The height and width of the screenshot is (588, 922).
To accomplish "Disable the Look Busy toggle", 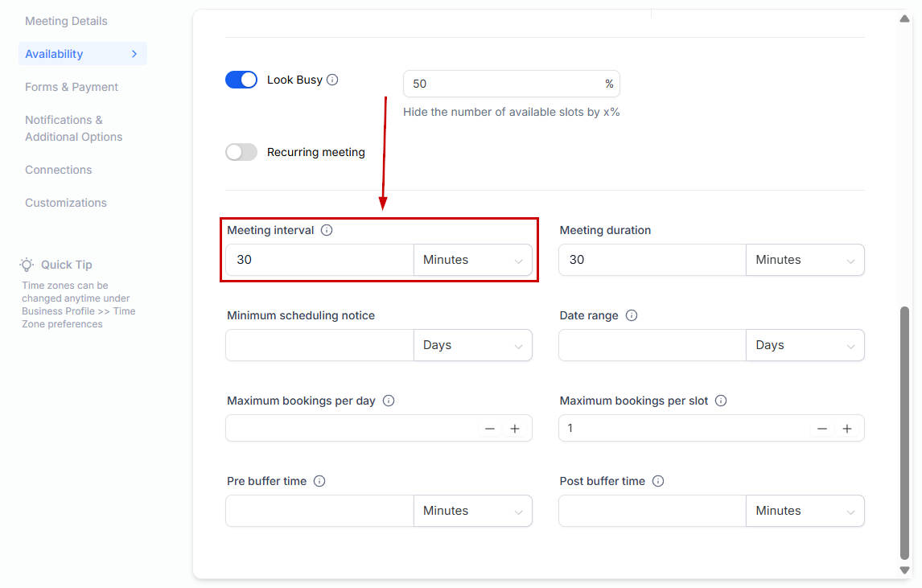I will pyautogui.click(x=241, y=80).
